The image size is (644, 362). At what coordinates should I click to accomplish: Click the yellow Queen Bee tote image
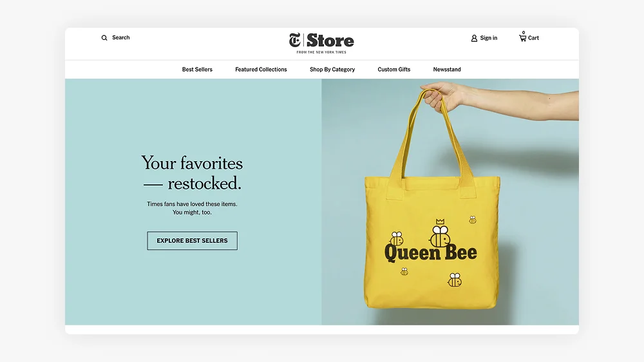tap(432, 198)
